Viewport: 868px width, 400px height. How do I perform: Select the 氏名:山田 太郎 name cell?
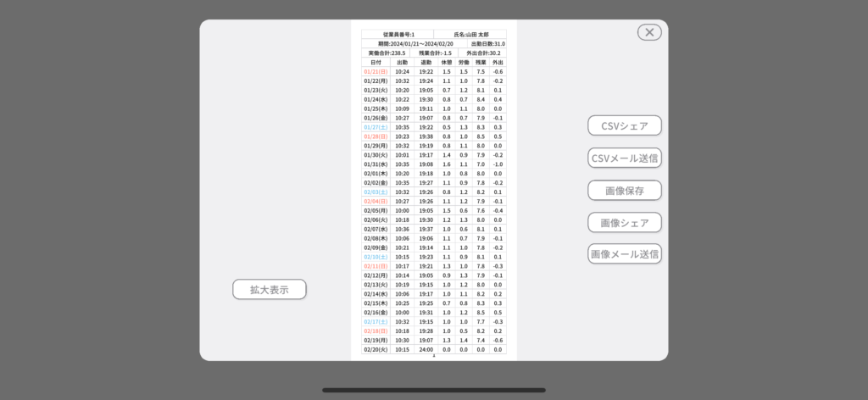pyautogui.click(x=470, y=35)
